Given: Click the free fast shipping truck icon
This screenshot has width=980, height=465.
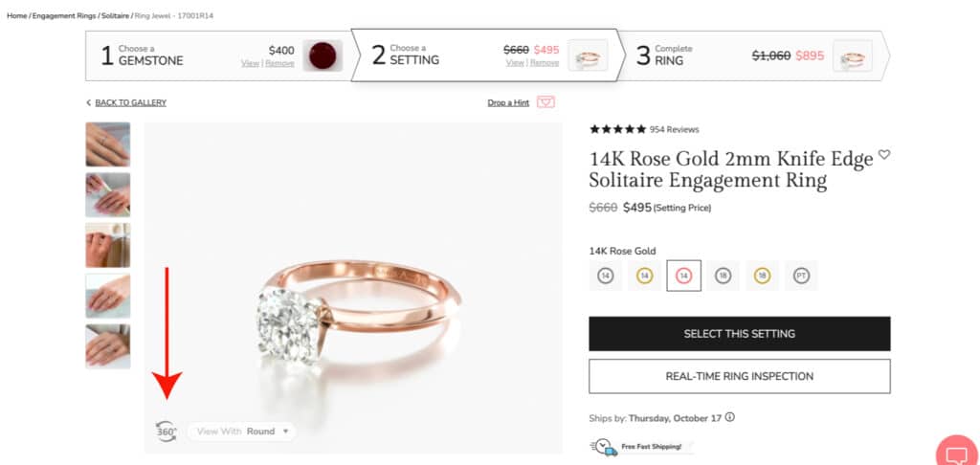Looking at the screenshot, I should (603, 446).
